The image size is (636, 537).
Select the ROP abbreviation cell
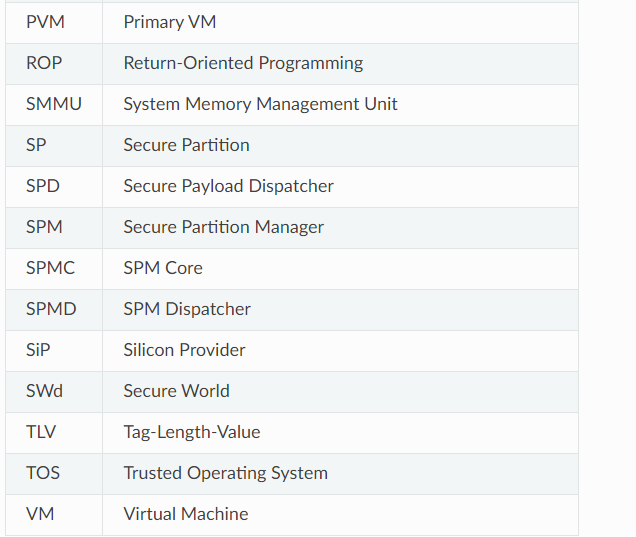[44, 63]
